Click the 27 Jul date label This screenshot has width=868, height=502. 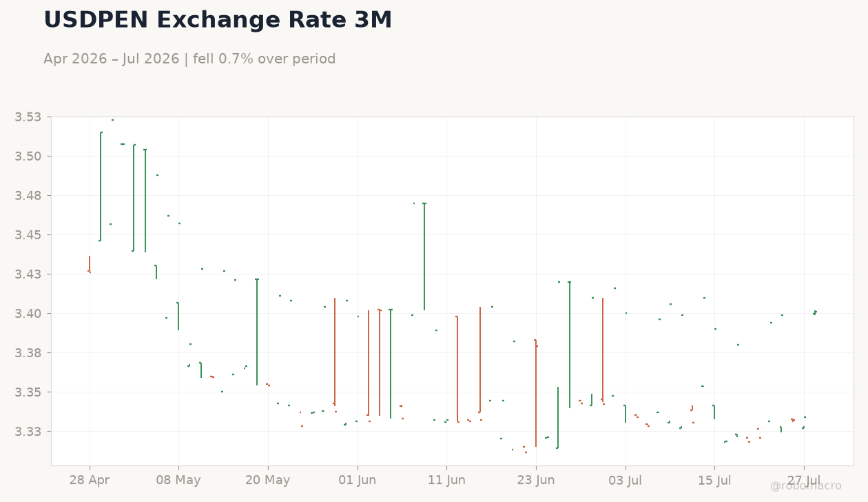tap(805, 481)
